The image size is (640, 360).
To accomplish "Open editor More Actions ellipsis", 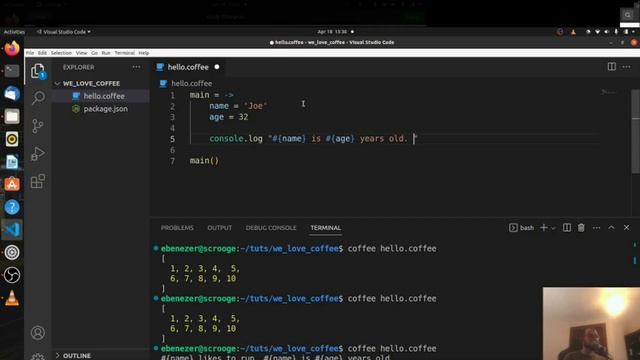I will (627, 67).
